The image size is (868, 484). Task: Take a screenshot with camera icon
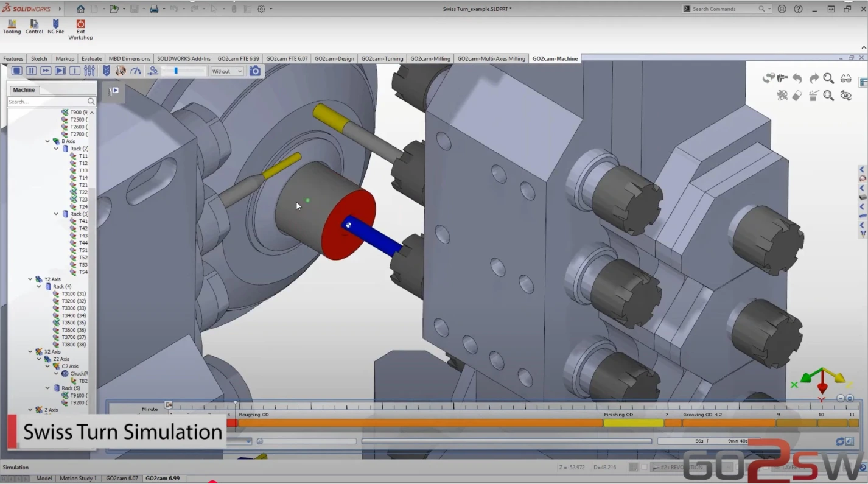click(x=255, y=71)
